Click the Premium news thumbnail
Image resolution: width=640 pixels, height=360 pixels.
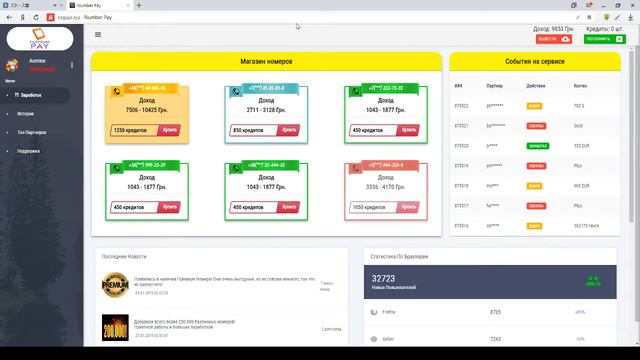[115, 285]
